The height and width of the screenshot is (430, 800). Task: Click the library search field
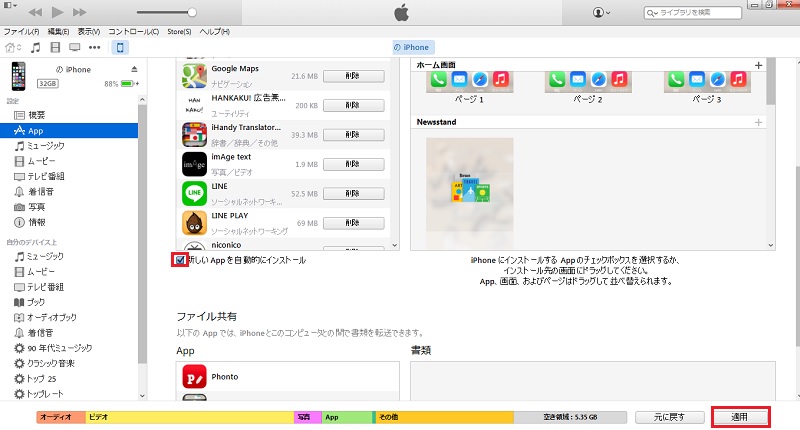[x=693, y=12]
